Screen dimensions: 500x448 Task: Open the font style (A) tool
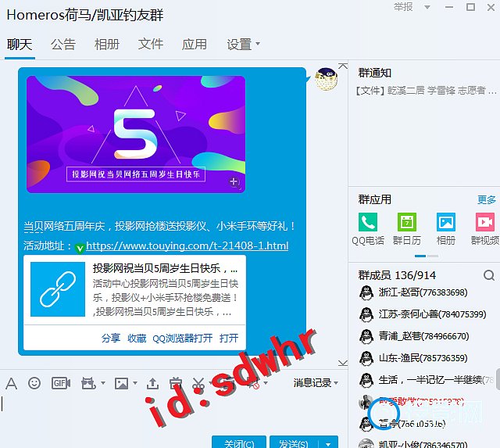tap(12, 383)
